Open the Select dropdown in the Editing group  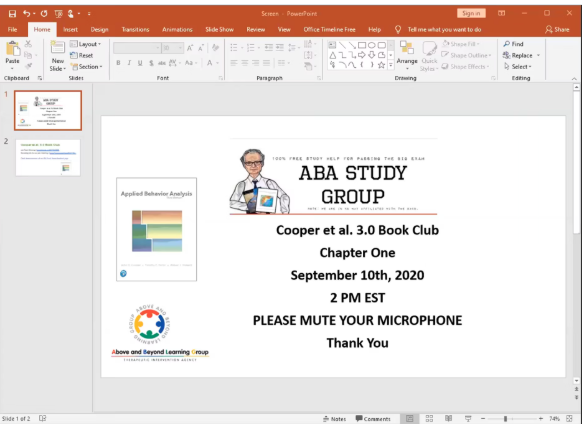pos(518,66)
